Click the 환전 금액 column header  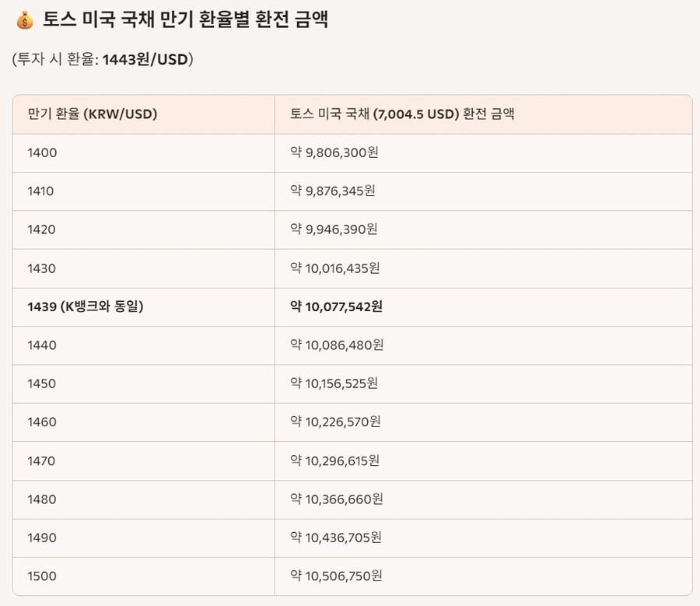(402, 114)
